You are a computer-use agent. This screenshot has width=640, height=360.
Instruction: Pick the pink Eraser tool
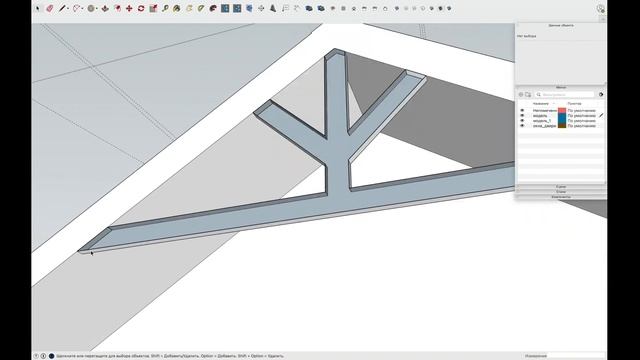[x=50, y=8]
